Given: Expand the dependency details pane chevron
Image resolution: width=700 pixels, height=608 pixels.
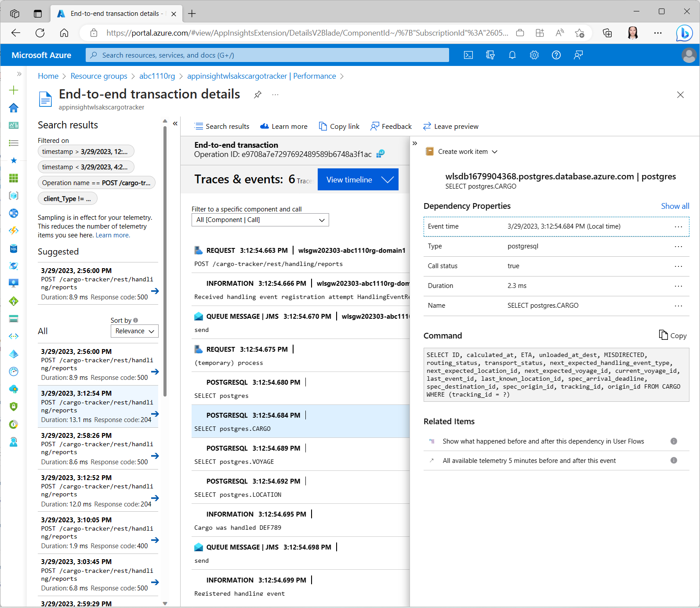Looking at the screenshot, I should pos(414,143).
